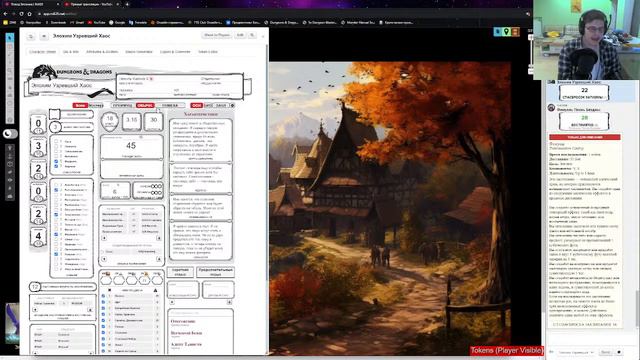The image size is (640, 360).
Task: Click the Edit button in the sheet header
Action: pyautogui.click(x=240, y=35)
